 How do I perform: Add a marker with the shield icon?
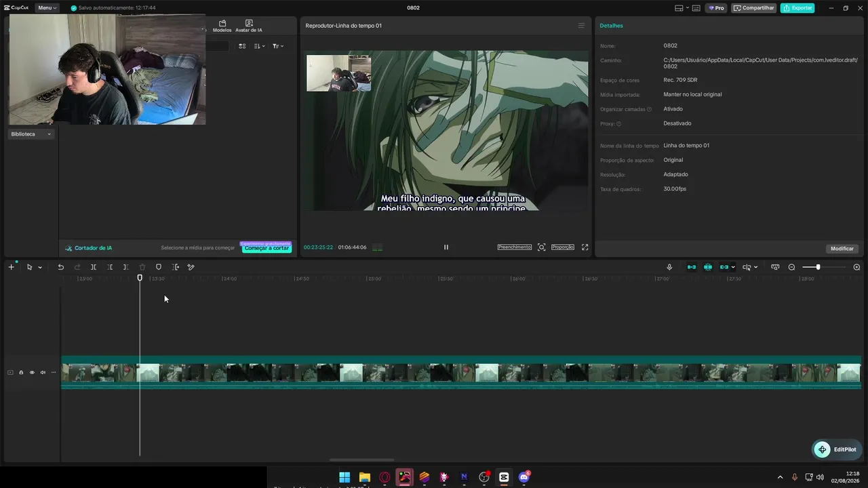click(x=159, y=267)
